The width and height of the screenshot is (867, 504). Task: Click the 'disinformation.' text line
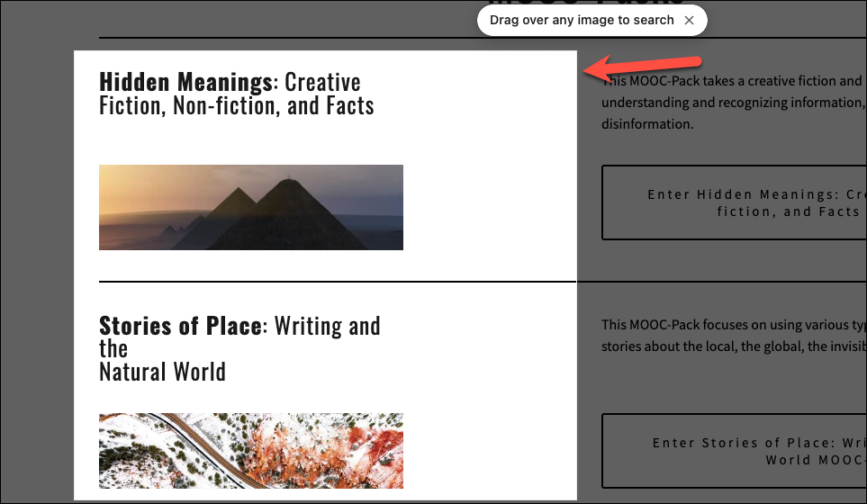(647, 124)
